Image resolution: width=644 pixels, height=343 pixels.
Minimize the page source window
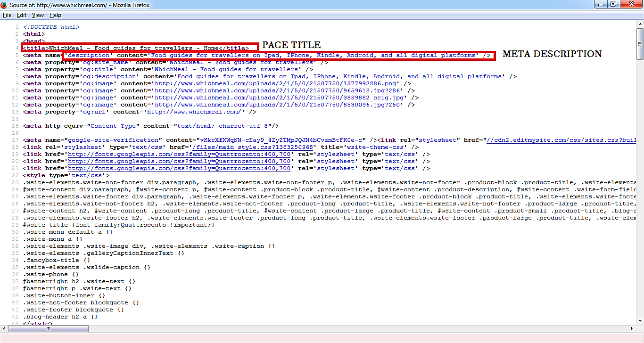pyautogui.click(x=601, y=4)
